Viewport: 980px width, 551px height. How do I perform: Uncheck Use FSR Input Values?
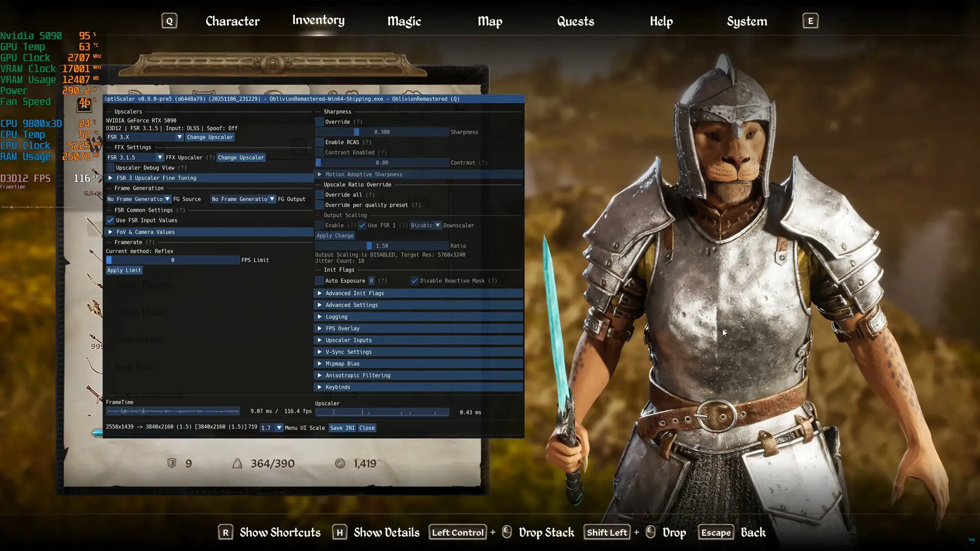tap(110, 220)
